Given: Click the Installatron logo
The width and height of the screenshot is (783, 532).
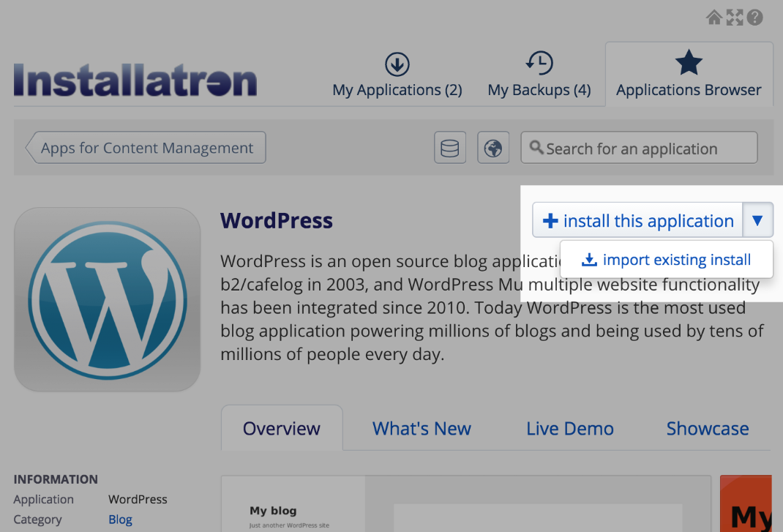Looking at the screenshot, I should 135,80.
